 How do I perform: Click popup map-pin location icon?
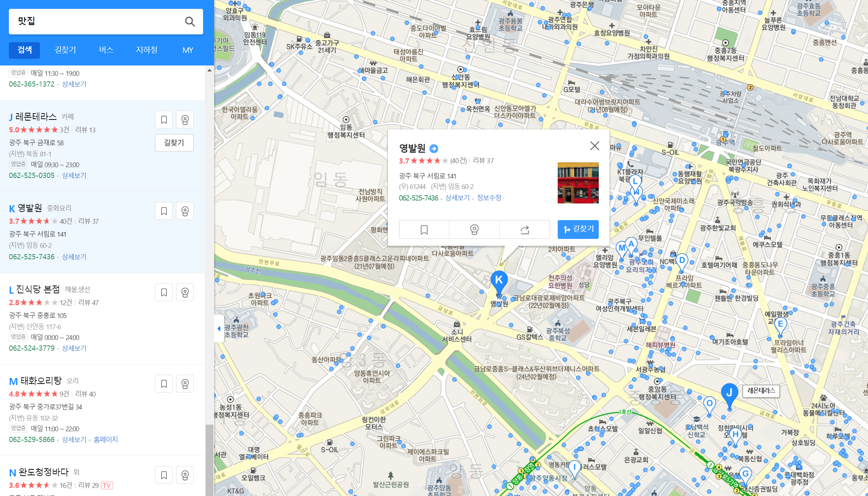(474, 230)
